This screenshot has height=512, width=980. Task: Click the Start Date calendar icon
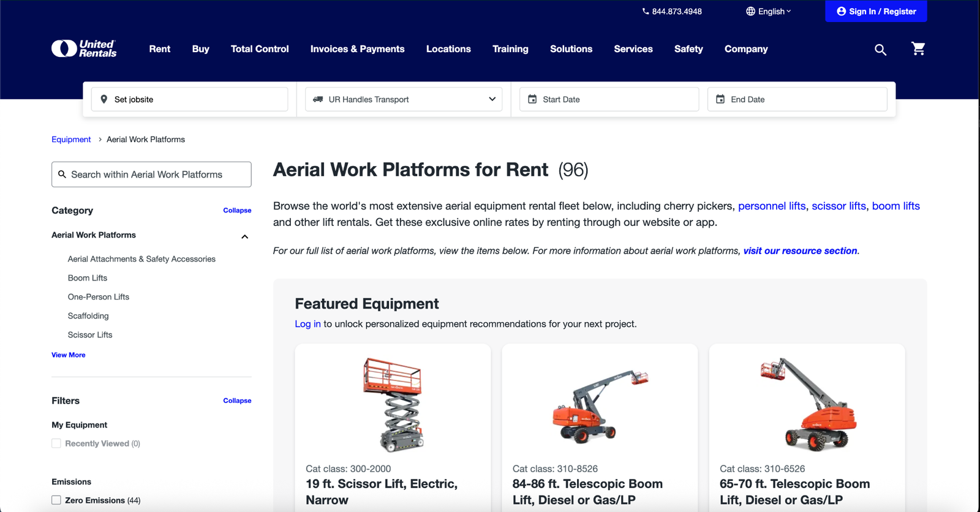point(532,99)
